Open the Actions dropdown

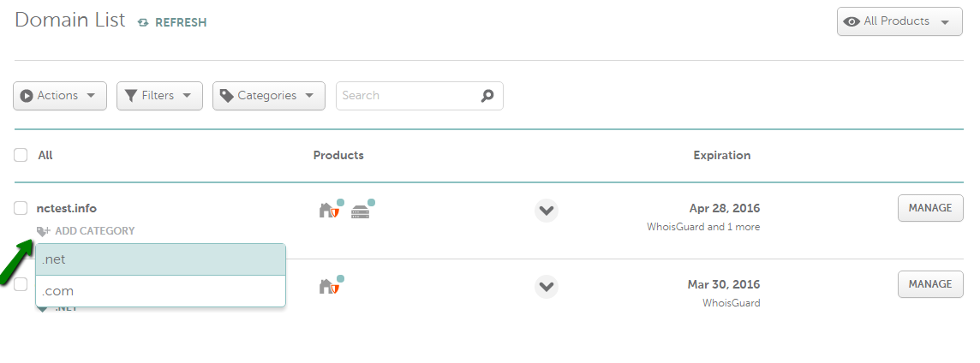pos(60,96)
